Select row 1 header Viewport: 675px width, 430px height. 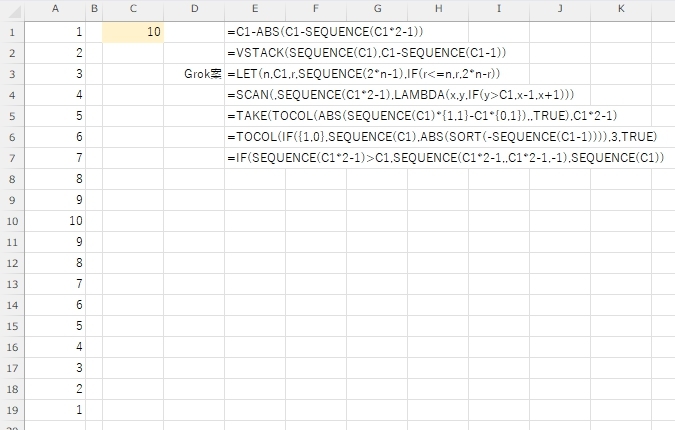point(12,32)
